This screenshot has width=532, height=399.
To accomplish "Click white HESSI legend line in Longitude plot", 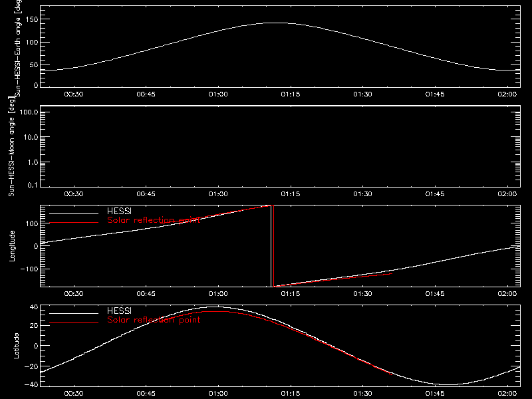I will 74,213.
